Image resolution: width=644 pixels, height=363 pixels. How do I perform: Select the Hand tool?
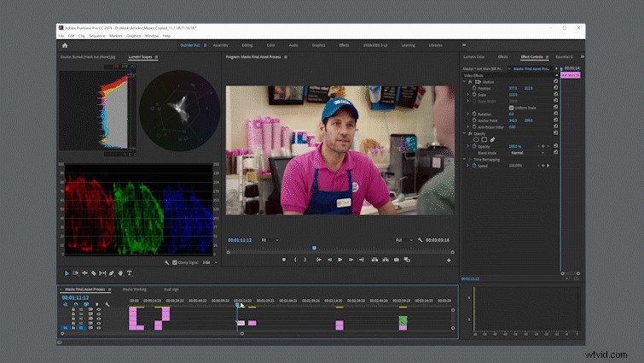[x=120, y=273]
